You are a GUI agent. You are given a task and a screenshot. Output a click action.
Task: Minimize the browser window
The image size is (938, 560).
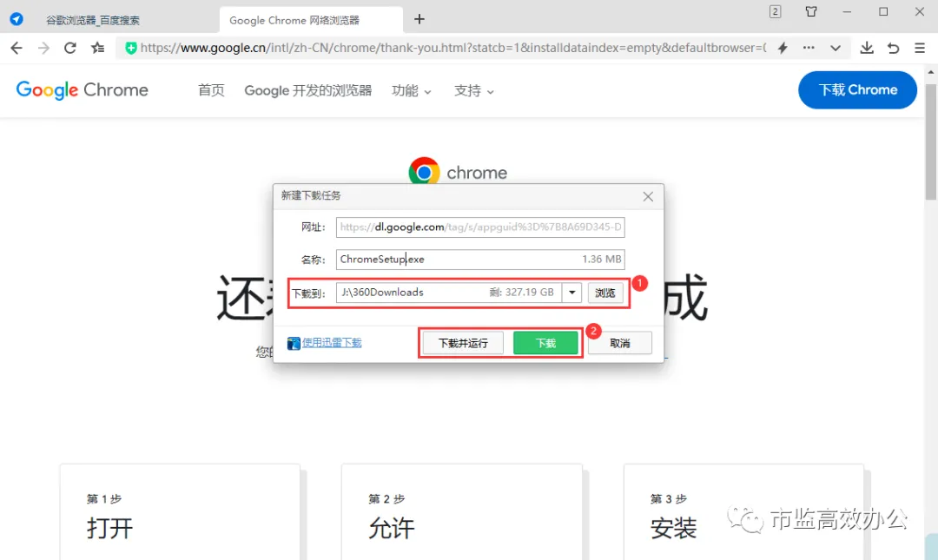[847, 11]
